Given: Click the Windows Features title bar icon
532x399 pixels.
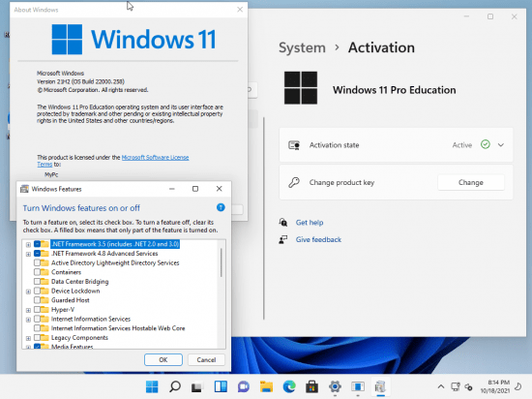Looking at the screenshot, I should pos(24,189).
